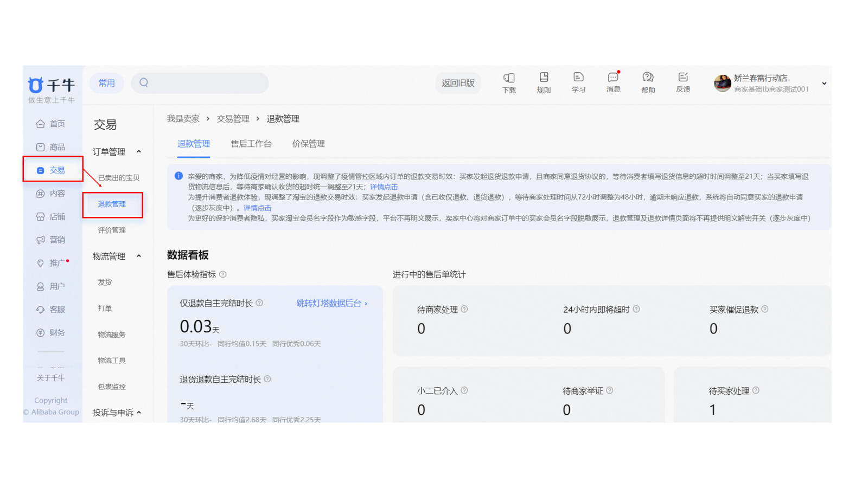The image size is (868, 488).
Task: Toggle the 投诉与申诉 section arrow
Action: [139, 413]
